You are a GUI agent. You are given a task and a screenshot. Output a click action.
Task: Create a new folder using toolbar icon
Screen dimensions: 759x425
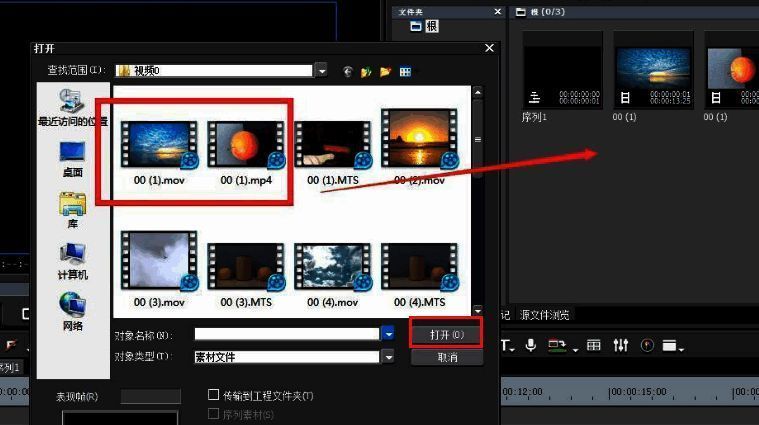(x=385, y=71)
